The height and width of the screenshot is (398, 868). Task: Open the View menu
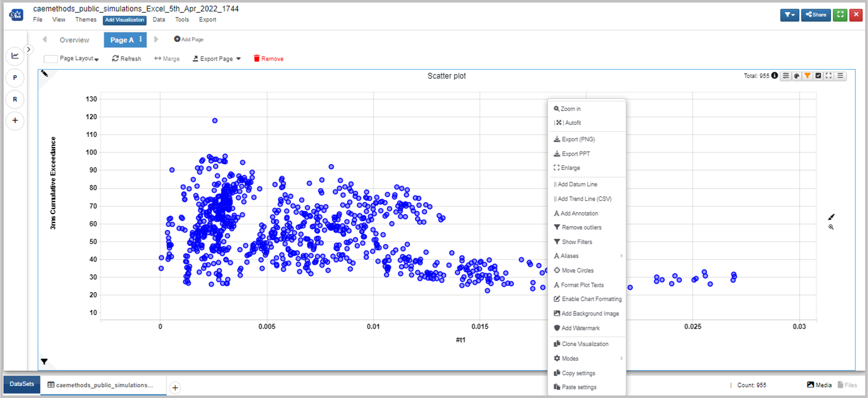(x=59, y=20)
